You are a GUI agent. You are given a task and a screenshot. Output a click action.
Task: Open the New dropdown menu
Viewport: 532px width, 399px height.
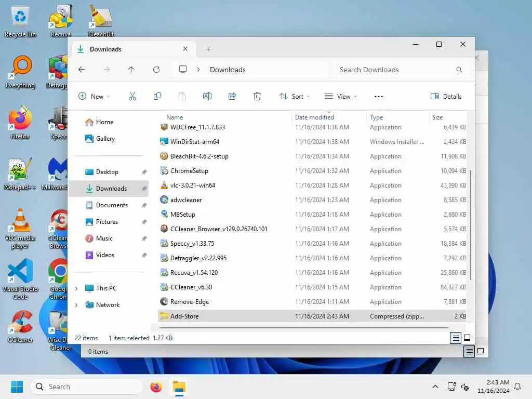pos(94,96)
